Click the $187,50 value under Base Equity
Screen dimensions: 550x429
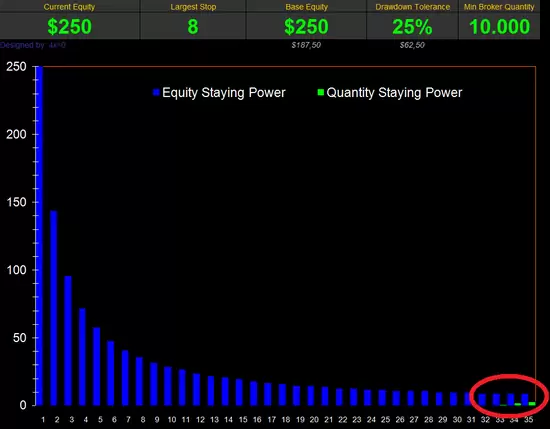(x=306, y=45)
